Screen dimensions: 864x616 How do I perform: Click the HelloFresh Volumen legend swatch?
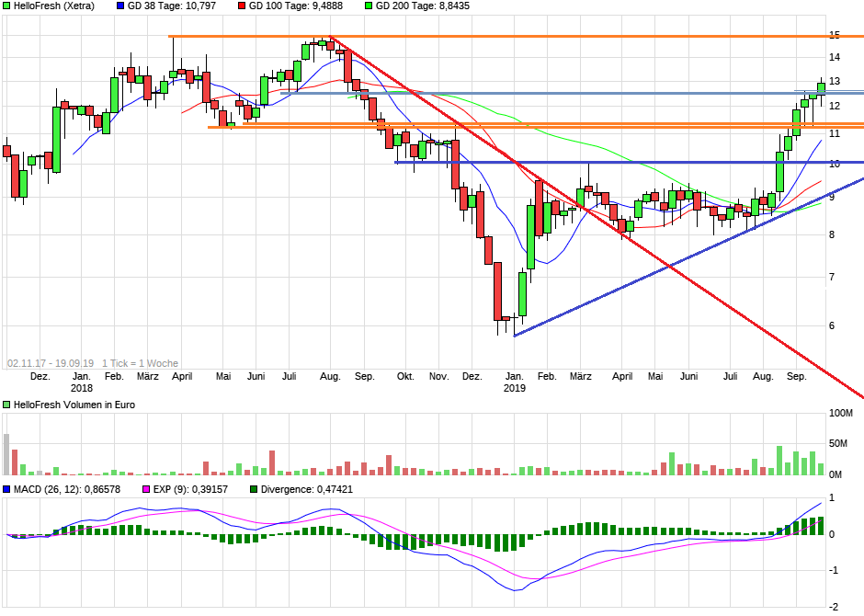point(6,405)
